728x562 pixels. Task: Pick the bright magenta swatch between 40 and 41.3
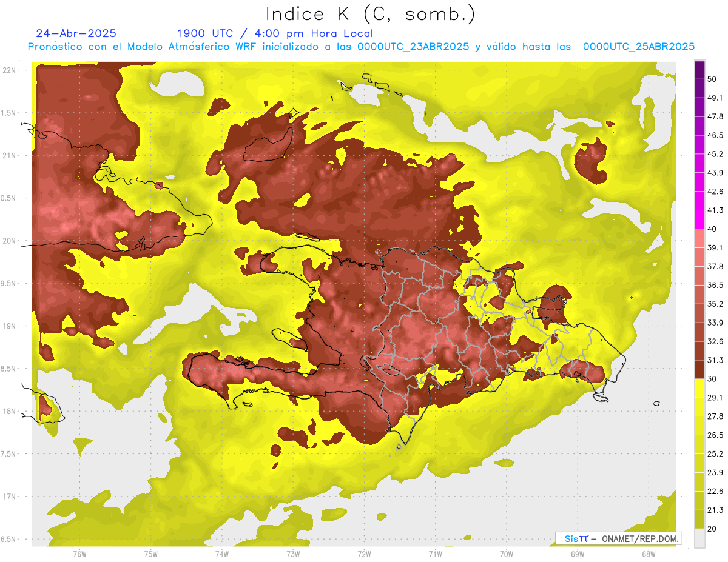pos(699,219)
